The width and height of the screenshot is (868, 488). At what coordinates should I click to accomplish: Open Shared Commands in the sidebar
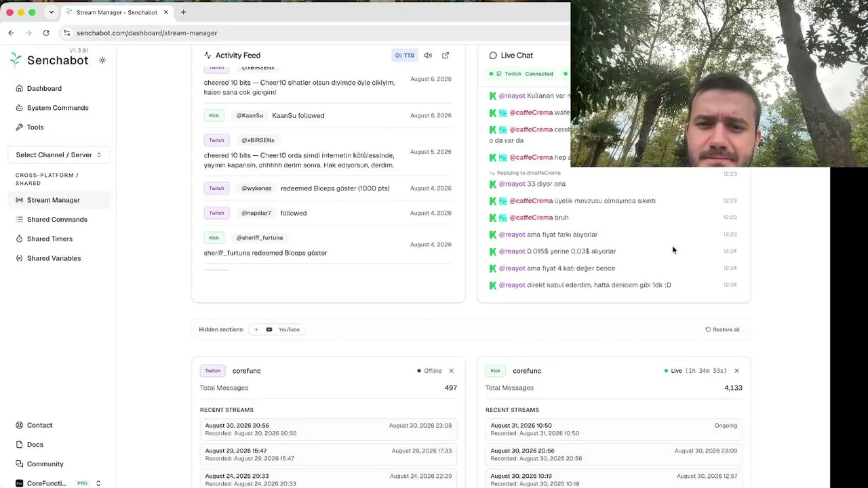pyautogui.click(x=58, y=220)
